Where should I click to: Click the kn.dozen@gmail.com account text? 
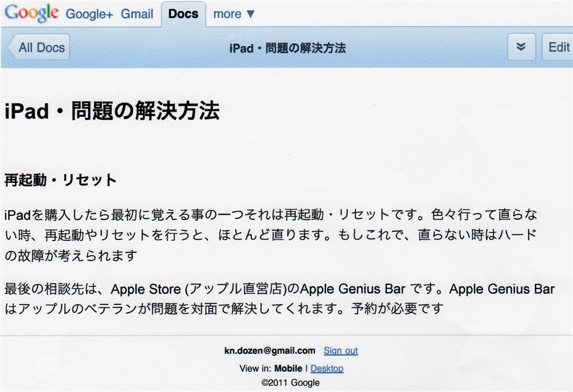270,351
